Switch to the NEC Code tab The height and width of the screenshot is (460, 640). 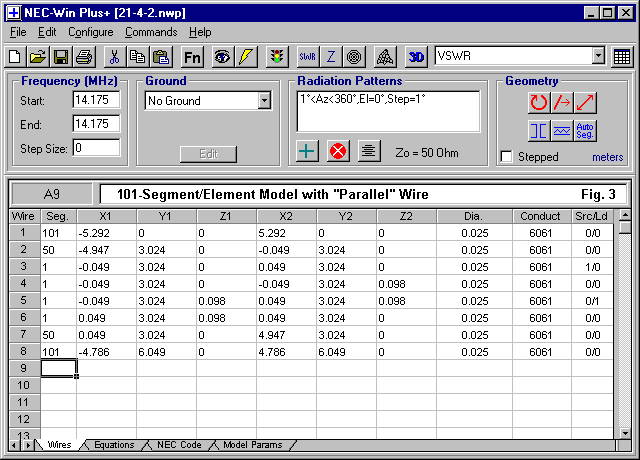click(179, 445)
